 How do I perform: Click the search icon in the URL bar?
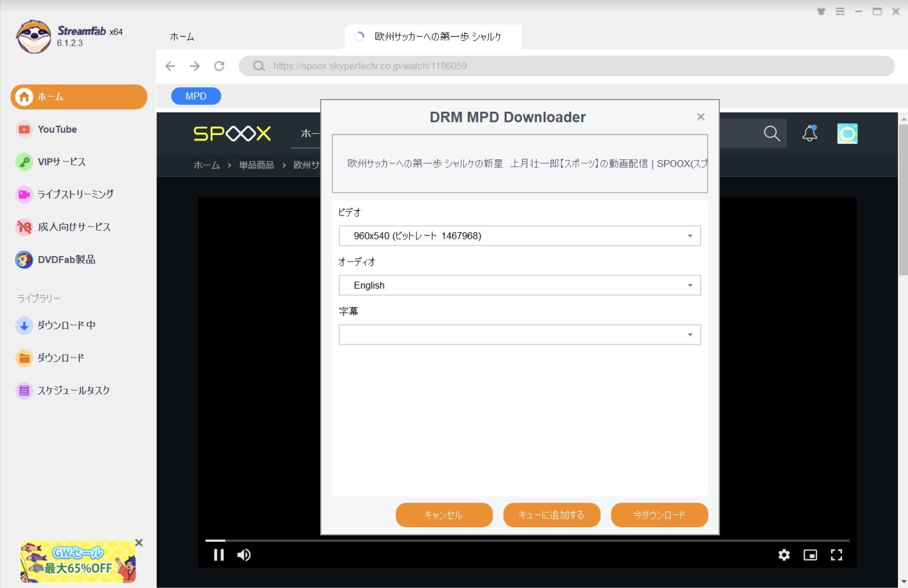click(259, 66)
